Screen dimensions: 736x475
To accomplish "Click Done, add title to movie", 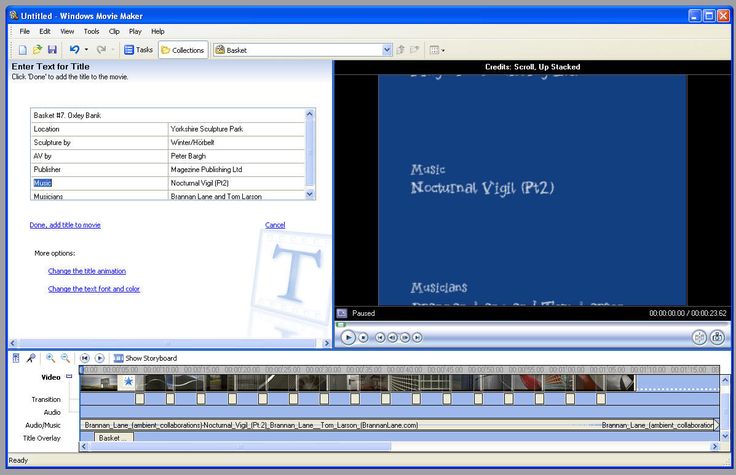I will click(x=65, y=225).
